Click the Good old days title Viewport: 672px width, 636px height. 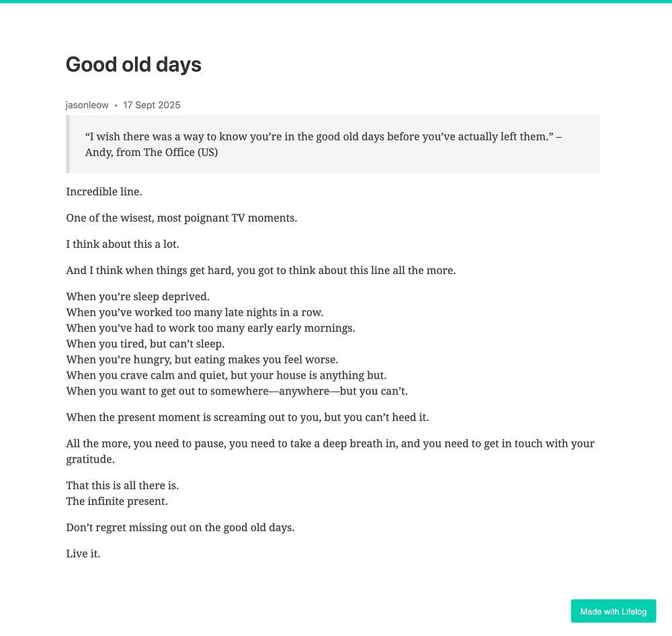pyautogui.click(x=133, y=64)
